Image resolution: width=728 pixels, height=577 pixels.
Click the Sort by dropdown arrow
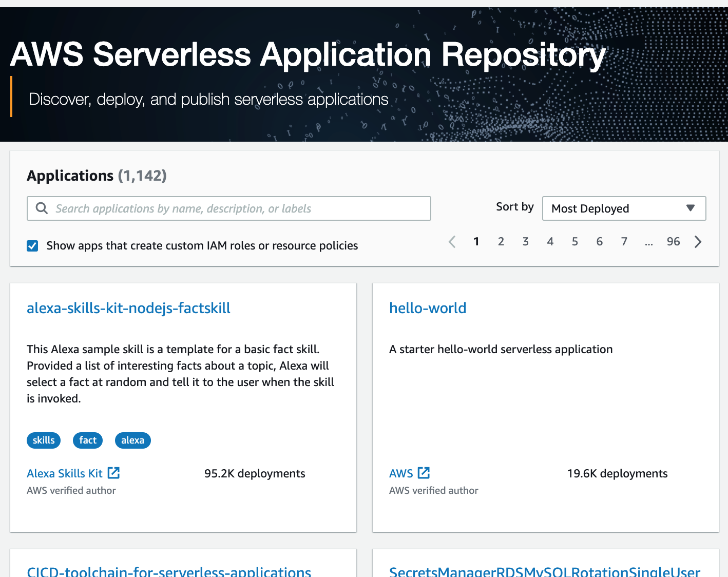pos(691,208)
